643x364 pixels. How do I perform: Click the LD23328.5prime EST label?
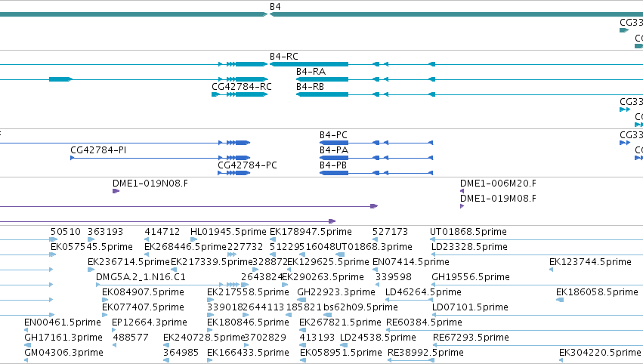[469, 247]
